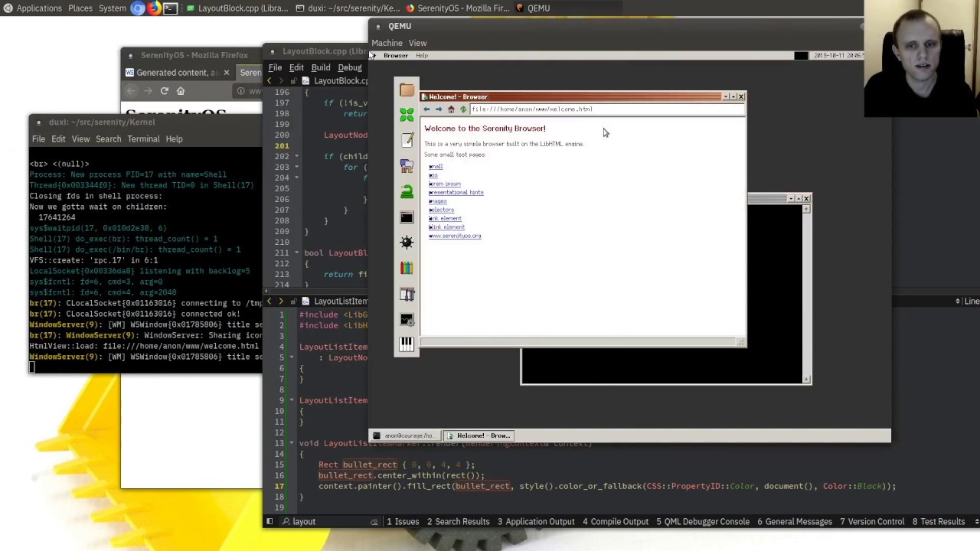This screenshot has height=551, width=980.
Task: Open the Search Results pane
Action: pos(458,522)
